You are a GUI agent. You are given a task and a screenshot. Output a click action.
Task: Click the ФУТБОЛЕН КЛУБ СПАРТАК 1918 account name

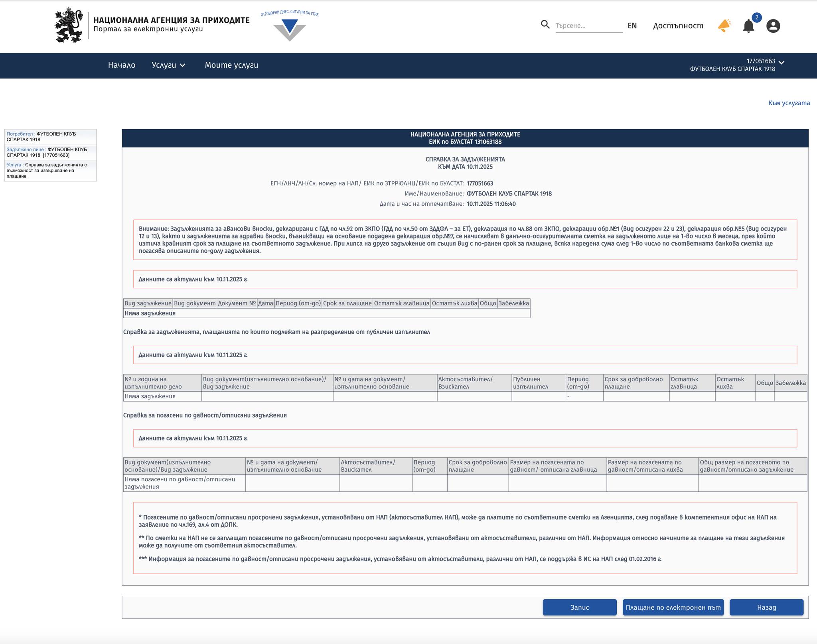tap(732, 69)
